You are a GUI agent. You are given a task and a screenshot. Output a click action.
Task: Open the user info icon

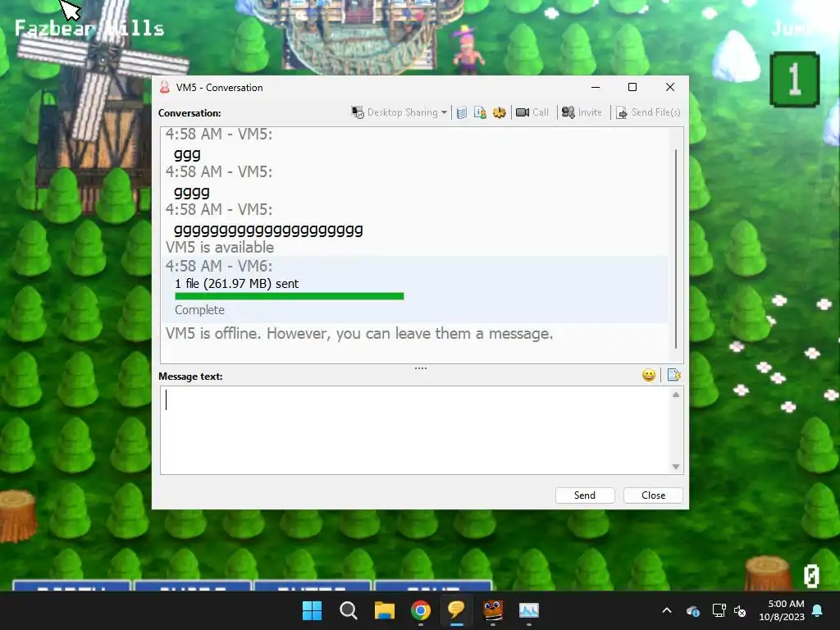[x=480, y=112]
